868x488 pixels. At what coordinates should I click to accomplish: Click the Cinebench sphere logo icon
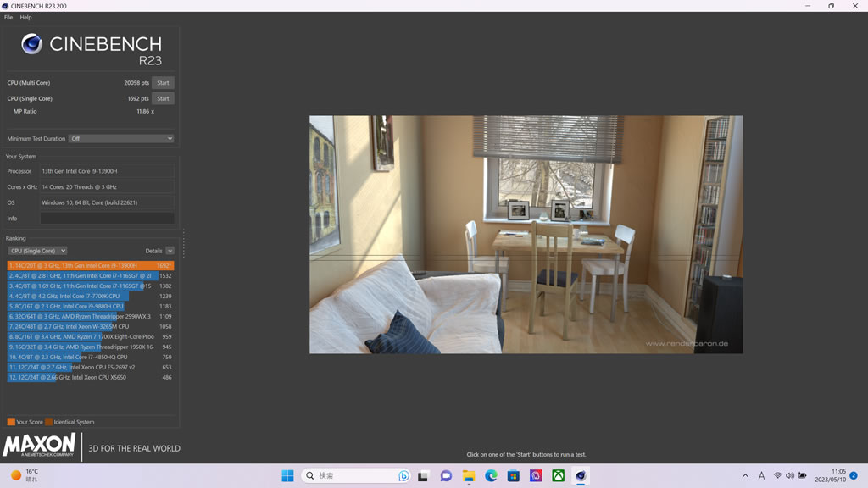(x=31, y=44)
